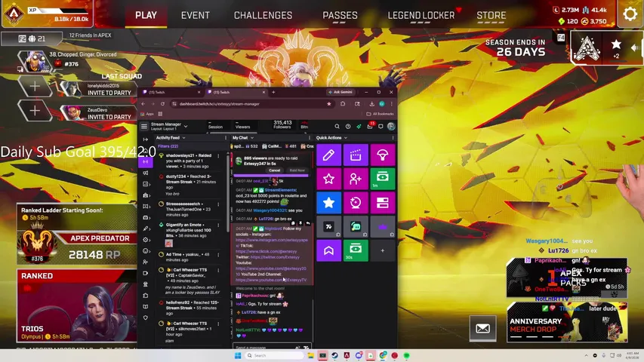Go to the PASSES tab
Viewport: 644px width, 362px height.
tap(340, 15)
